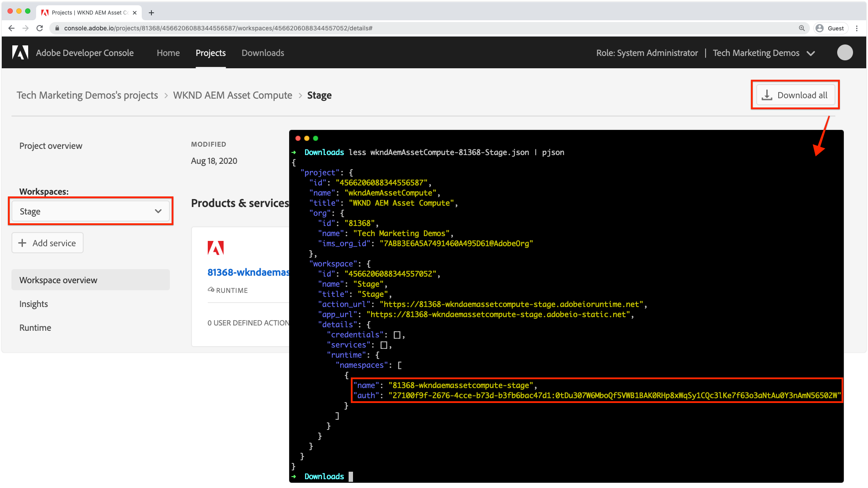Open Chrome three-dot menu
868x488 pixels.
pos(857,28)
